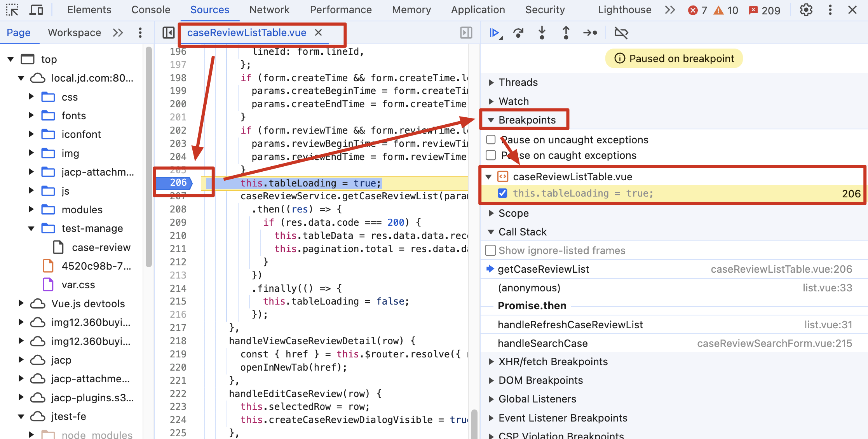Enable Pause on caught exceptions

[x=491, y=155]
